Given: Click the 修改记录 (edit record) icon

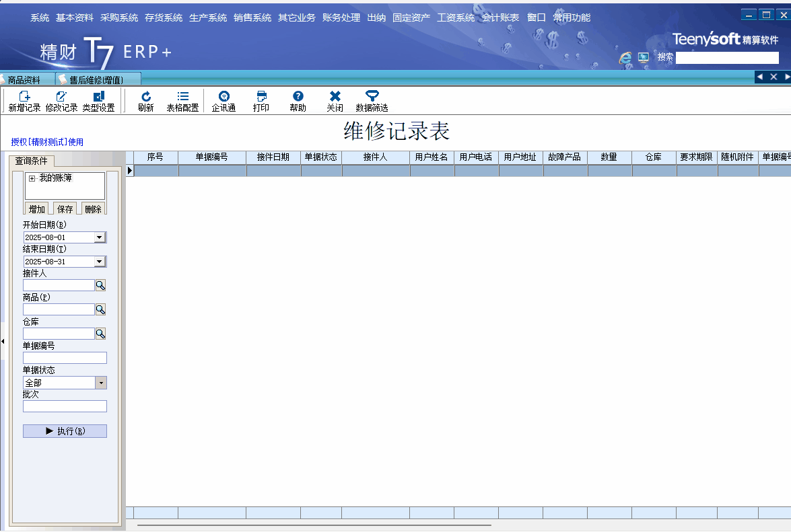Looking at the screenshot, I should click(x=61, y=97).
